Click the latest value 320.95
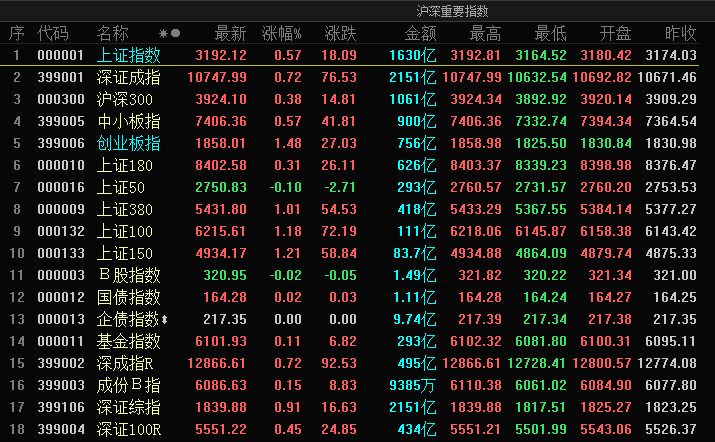The width and height of the screenshot is (715, 442). click(x=225, y=275)
